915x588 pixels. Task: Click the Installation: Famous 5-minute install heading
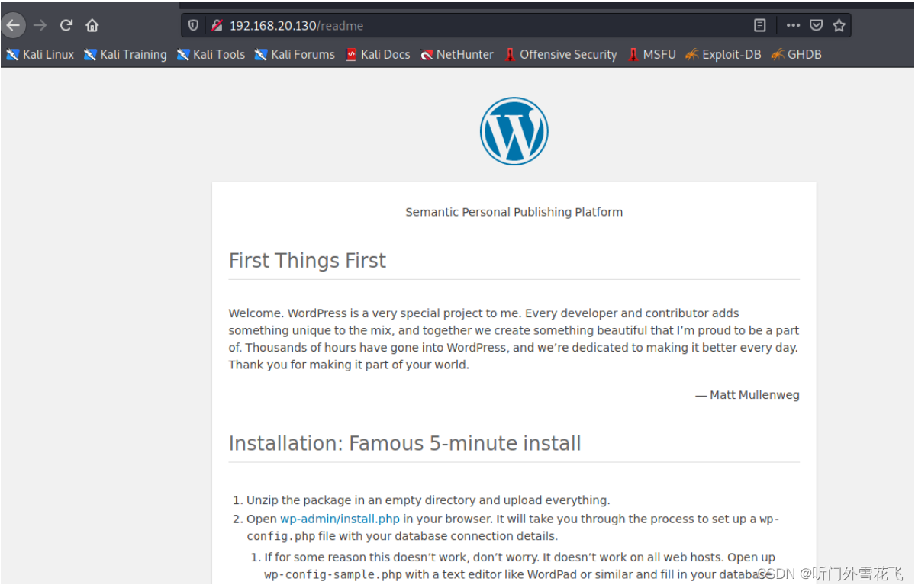(x=404, y=443)
